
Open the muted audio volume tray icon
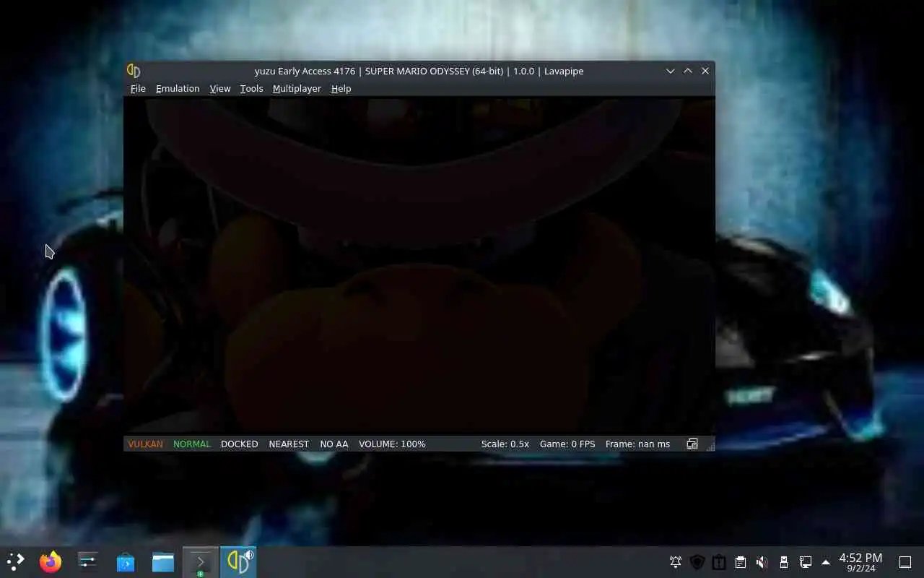[x=762, y=562]
